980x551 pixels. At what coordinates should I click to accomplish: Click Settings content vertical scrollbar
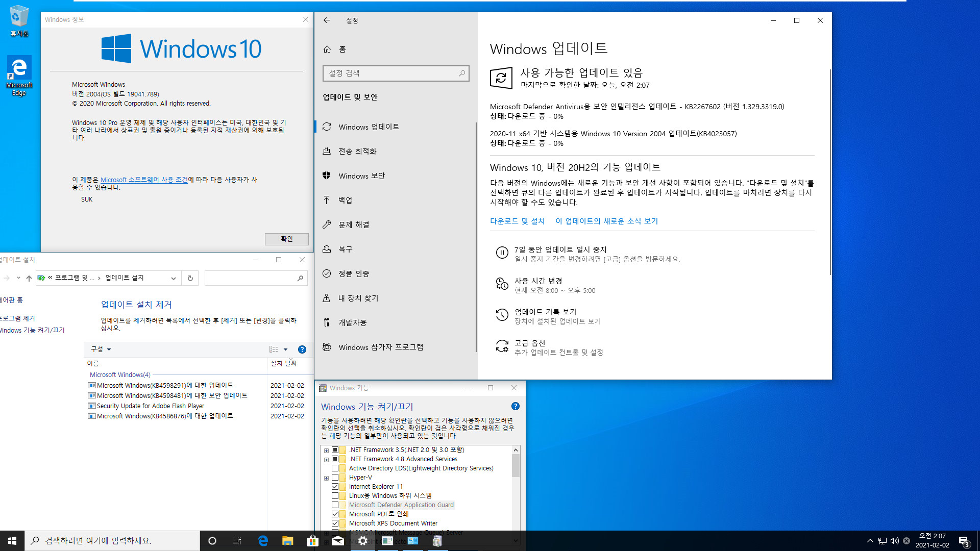click(829, 172)
